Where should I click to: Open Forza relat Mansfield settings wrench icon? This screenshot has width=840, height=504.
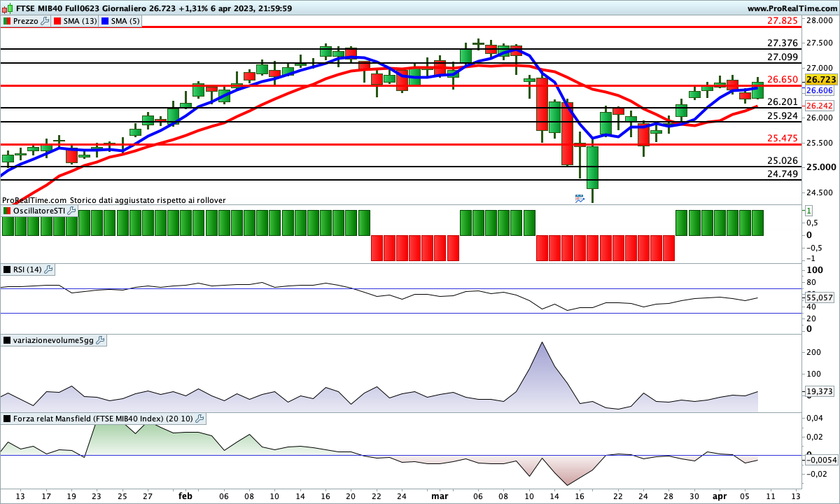click(x=199, y=419)
